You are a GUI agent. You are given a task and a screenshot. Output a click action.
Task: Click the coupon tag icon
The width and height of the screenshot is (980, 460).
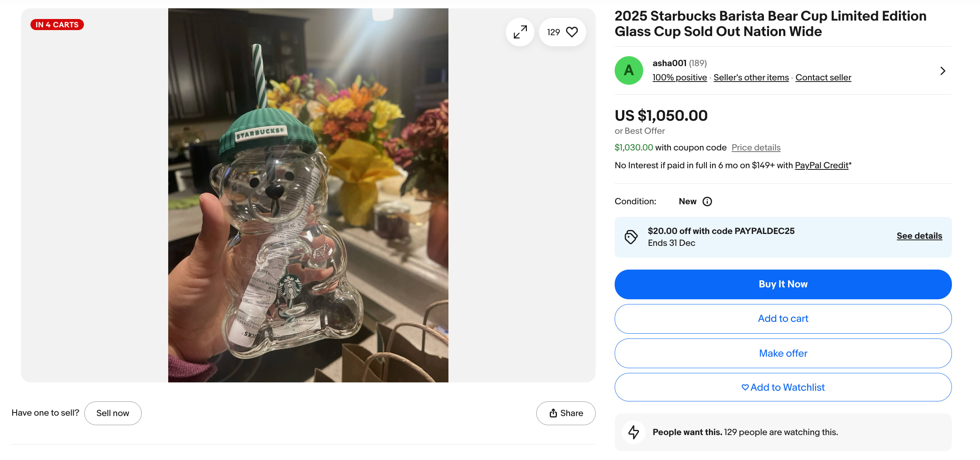click(631, 237)
